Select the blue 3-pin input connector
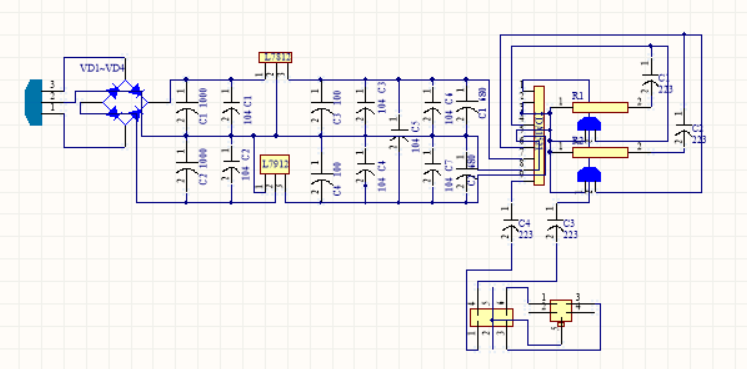This screenshot has width=747, height=369. click(34, 103)
